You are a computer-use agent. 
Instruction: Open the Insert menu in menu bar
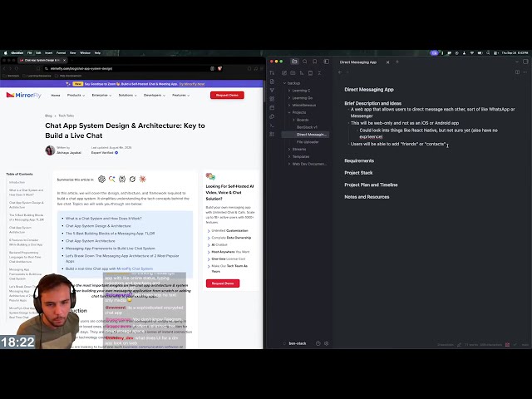(x=49, y=53)
